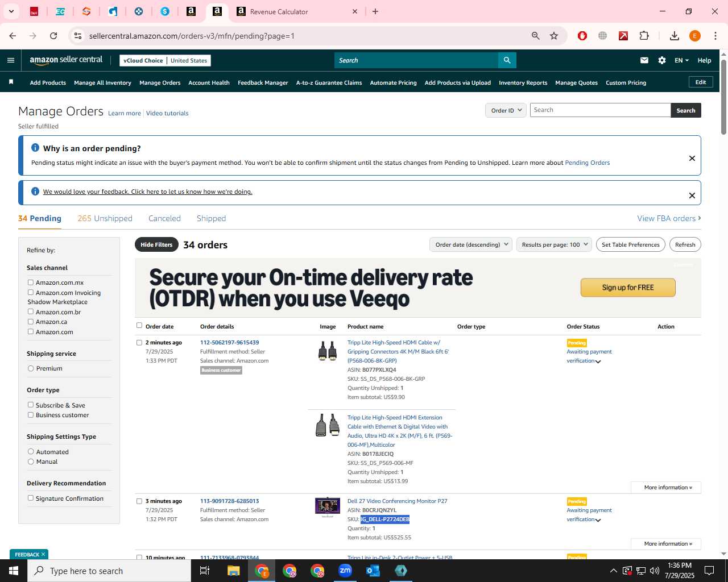
Task: Reload the page with browser refresh icon
Action: click(53, 36)
